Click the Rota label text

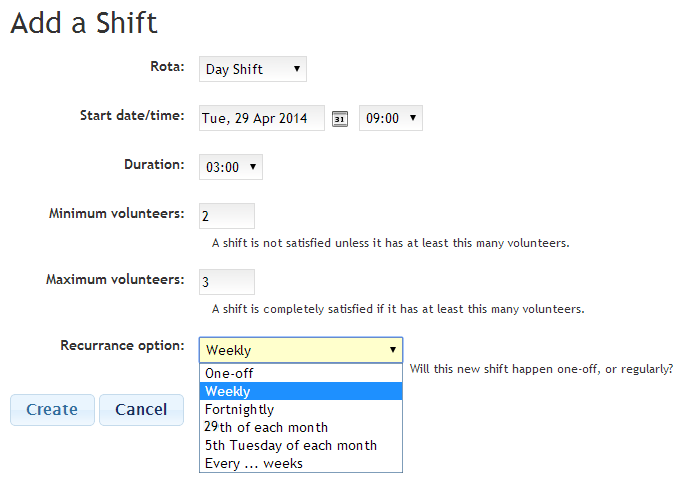click(167, 66)
